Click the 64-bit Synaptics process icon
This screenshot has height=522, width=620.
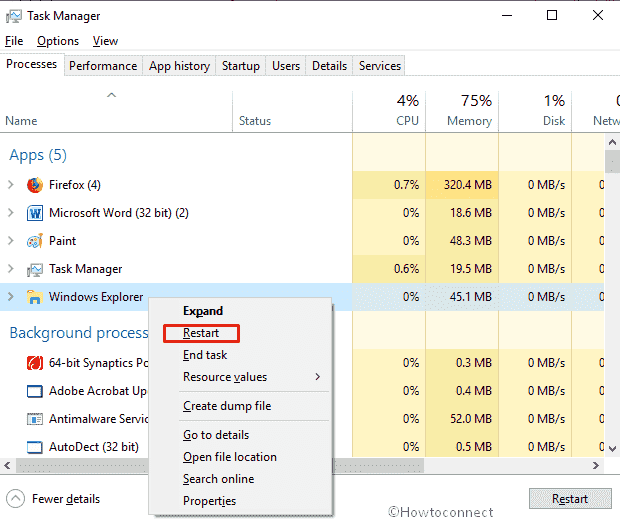click(x=35, y=363)
